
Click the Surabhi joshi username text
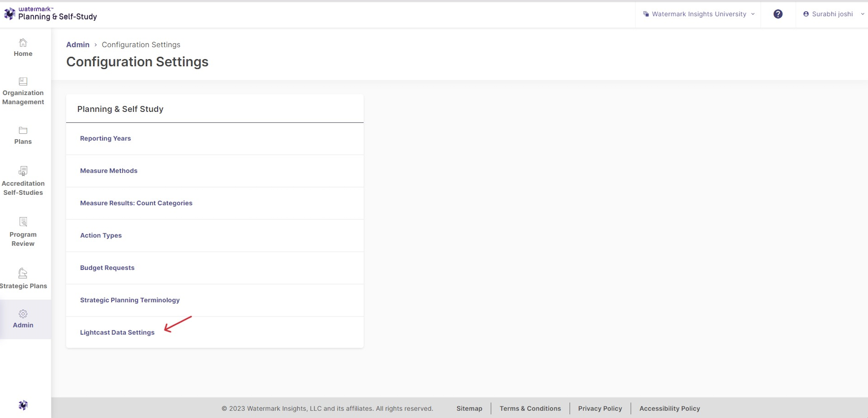pos(832,14)
